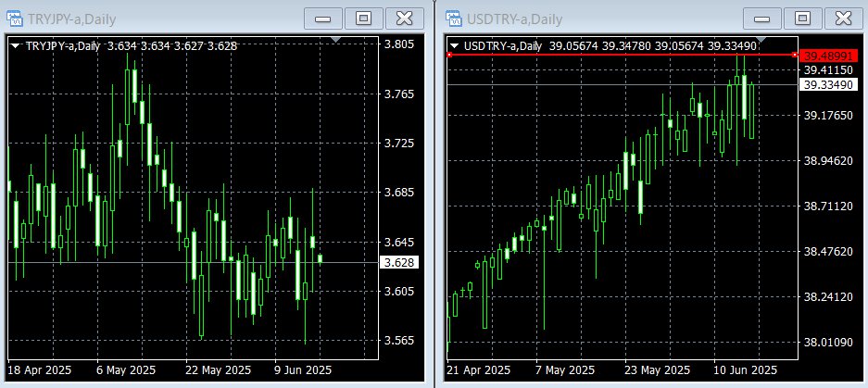Click the 7 May 2025 date label

[565, 369]
